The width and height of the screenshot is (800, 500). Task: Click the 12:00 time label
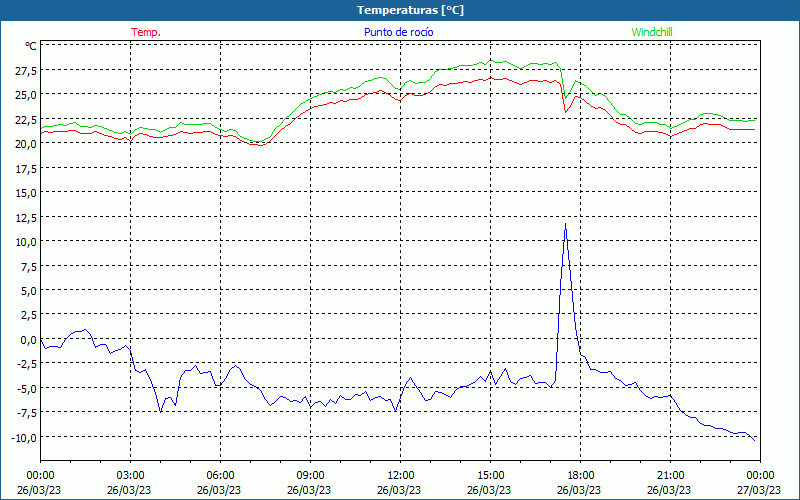tap(401, 476)
